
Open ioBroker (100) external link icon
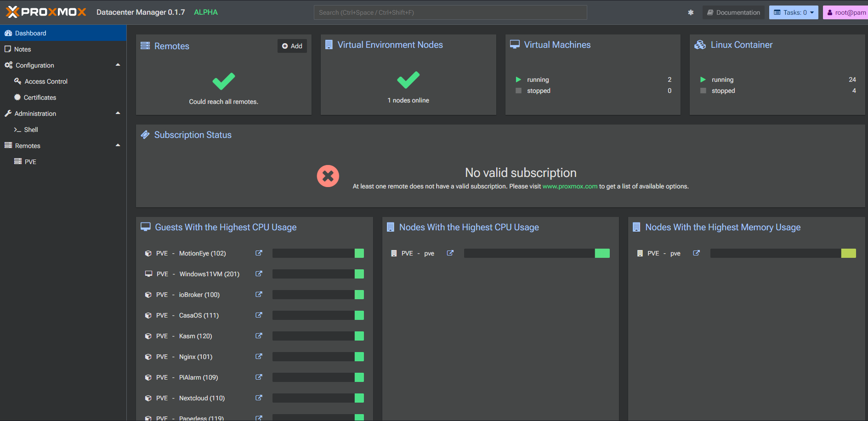[x=259, y=295]
